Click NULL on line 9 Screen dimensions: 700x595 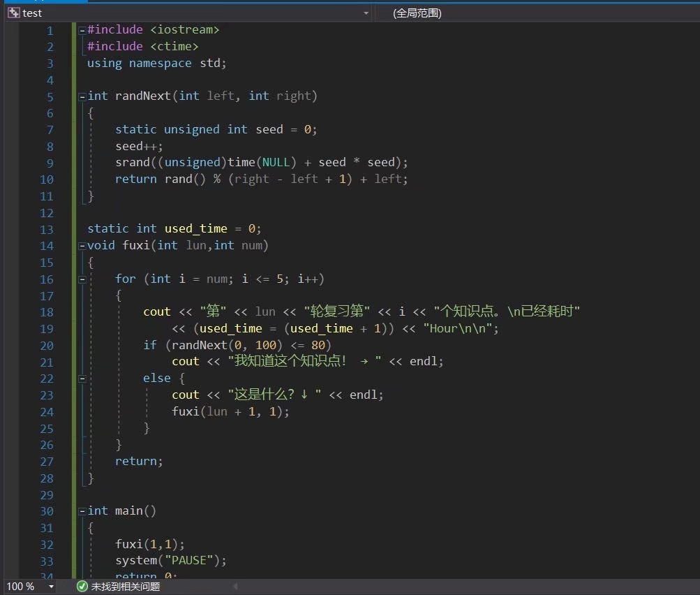pos(276,162)
